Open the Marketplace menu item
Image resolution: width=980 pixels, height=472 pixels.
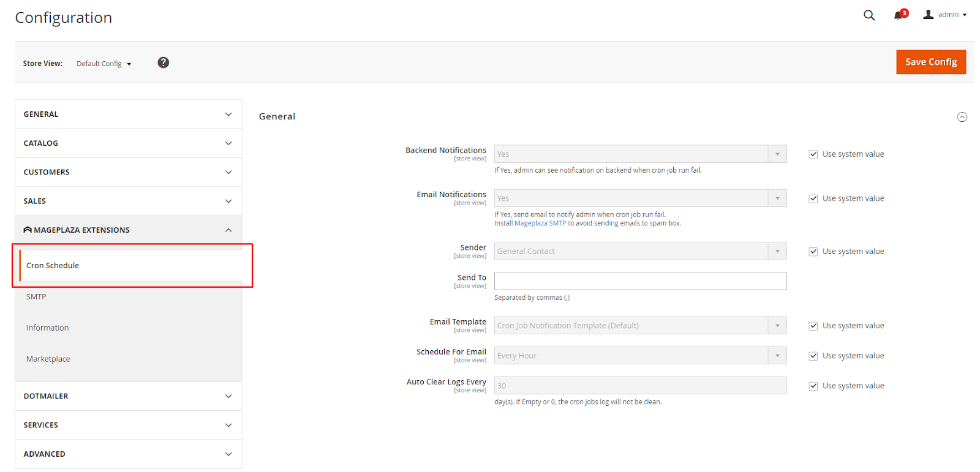click(x=48, y=359)
